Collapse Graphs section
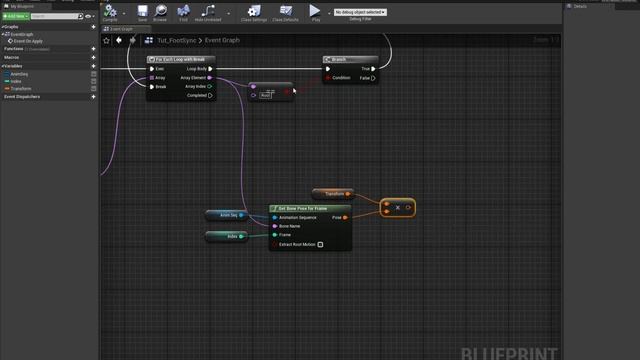The image size is (640, 360). coord(3,27)
